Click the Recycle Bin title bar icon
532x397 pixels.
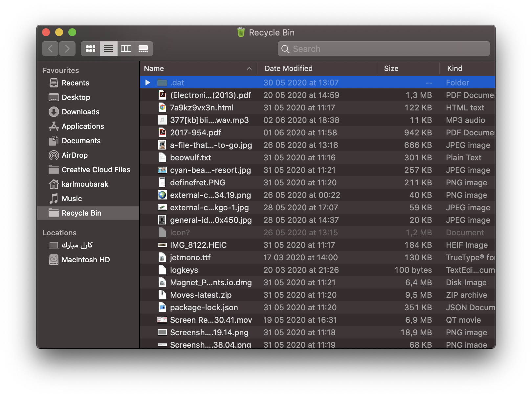pos(241,32)
